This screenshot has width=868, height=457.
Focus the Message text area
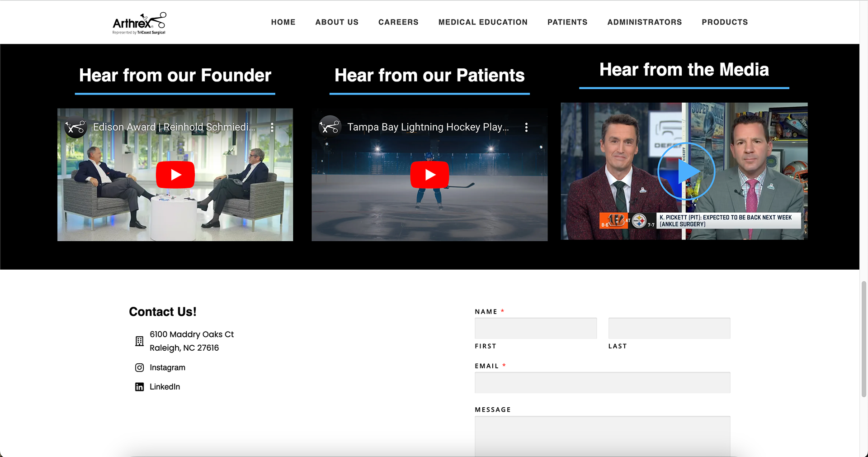[x=602, y=436]
